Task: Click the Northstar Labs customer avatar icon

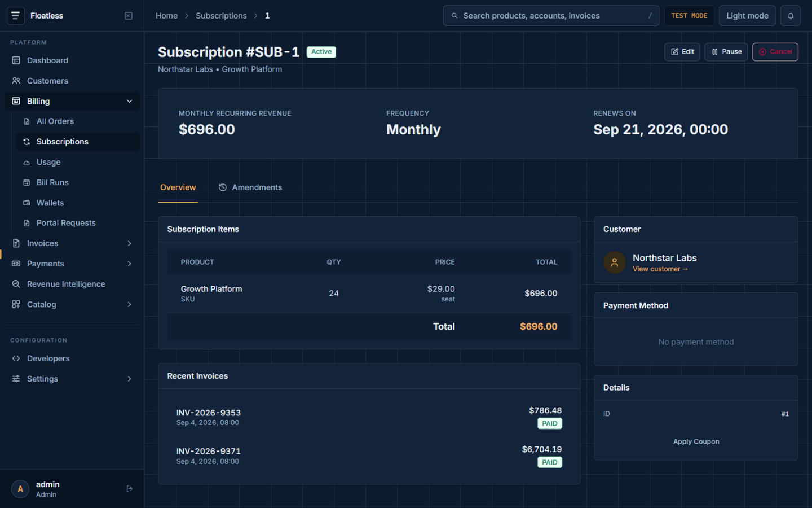Action: tap(615, 262)
